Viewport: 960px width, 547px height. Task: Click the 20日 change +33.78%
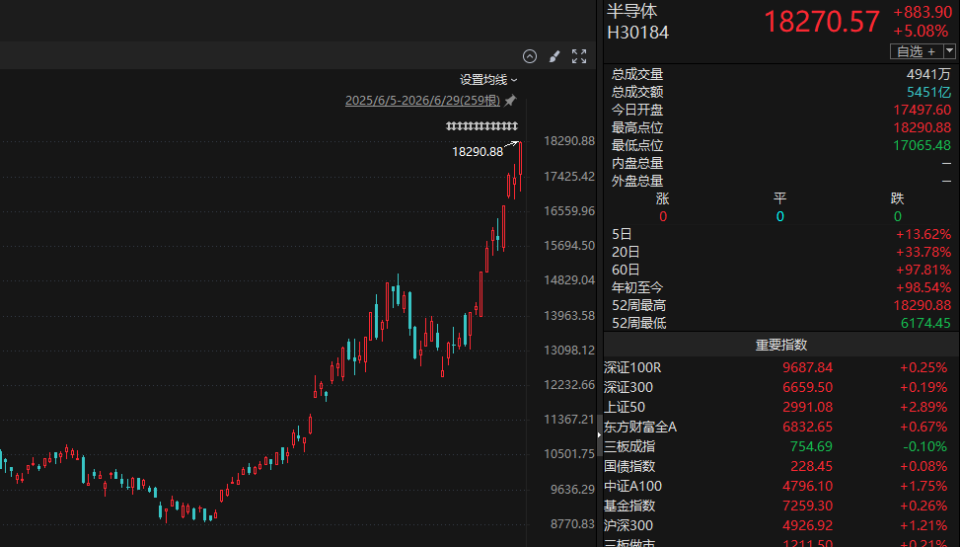tap(924, 252)
